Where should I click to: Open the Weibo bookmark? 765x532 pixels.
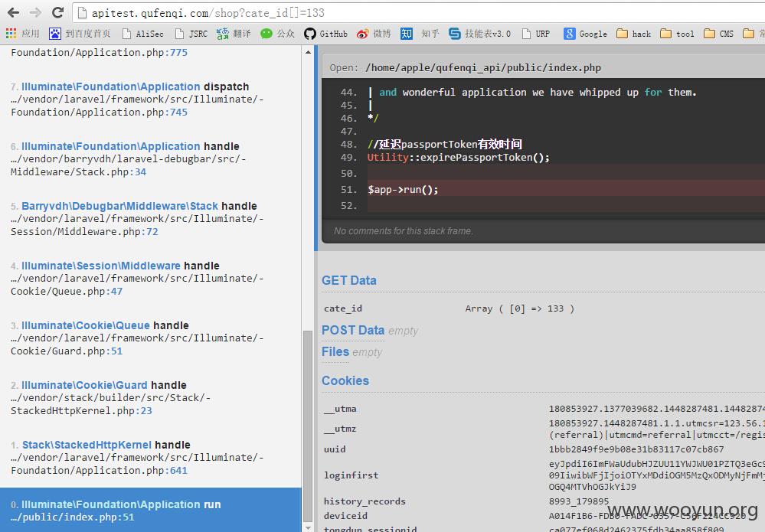(374, 34)
